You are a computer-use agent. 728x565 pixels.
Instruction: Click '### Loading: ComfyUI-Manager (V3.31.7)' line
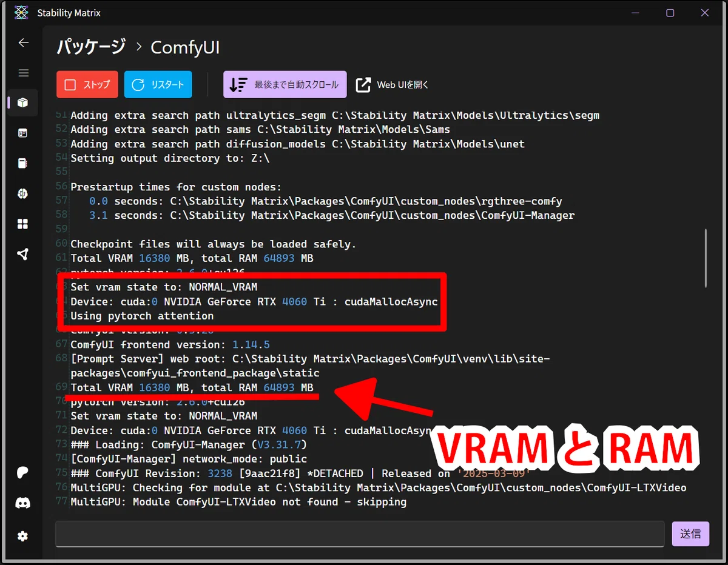point(189,444)
